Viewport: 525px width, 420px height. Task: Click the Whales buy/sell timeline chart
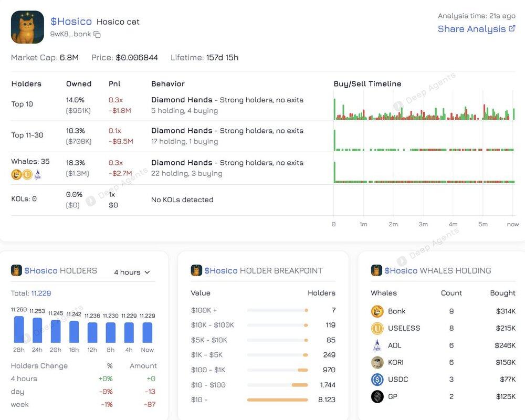coord(424,173)
